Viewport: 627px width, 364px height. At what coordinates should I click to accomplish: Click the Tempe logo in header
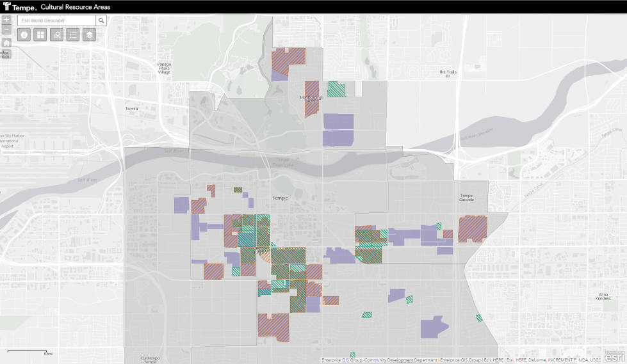pyautogui.click(x=19, y=6)
